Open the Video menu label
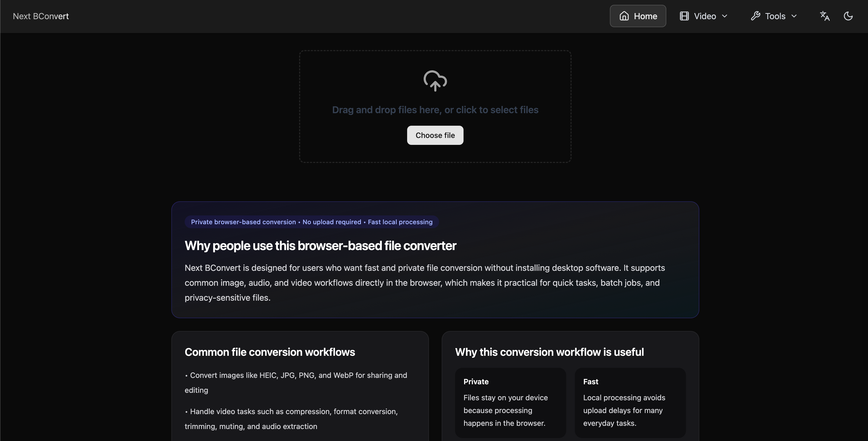This screenshot has height=441, width=868. (705, 16)
